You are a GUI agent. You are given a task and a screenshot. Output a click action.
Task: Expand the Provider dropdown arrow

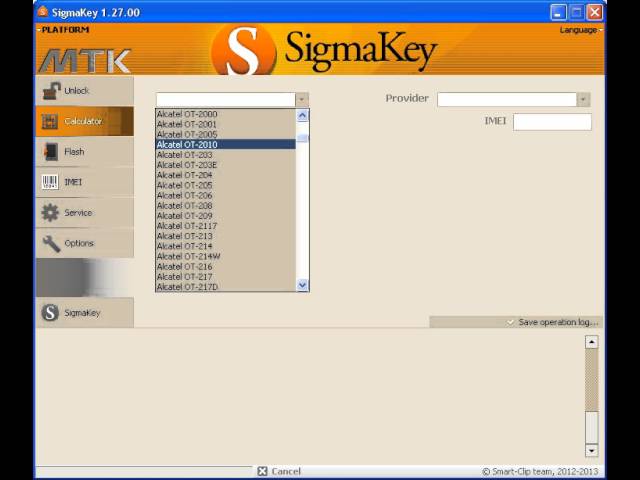click(583, 100)
